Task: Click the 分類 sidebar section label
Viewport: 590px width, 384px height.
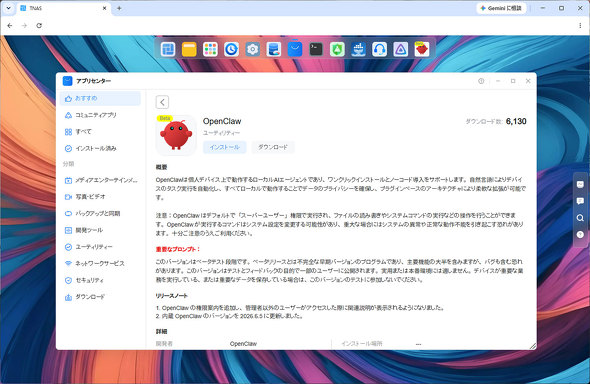Action: tap(68, 164)
